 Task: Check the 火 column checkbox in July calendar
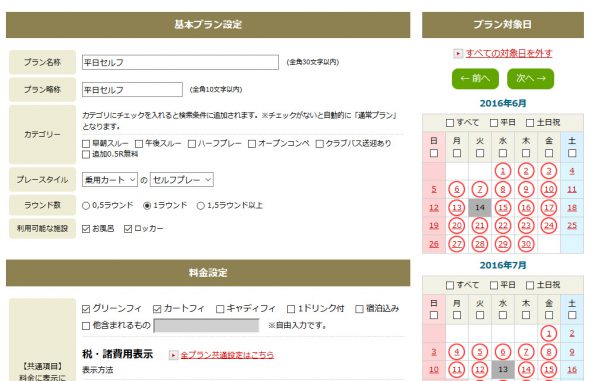[480, 315]
